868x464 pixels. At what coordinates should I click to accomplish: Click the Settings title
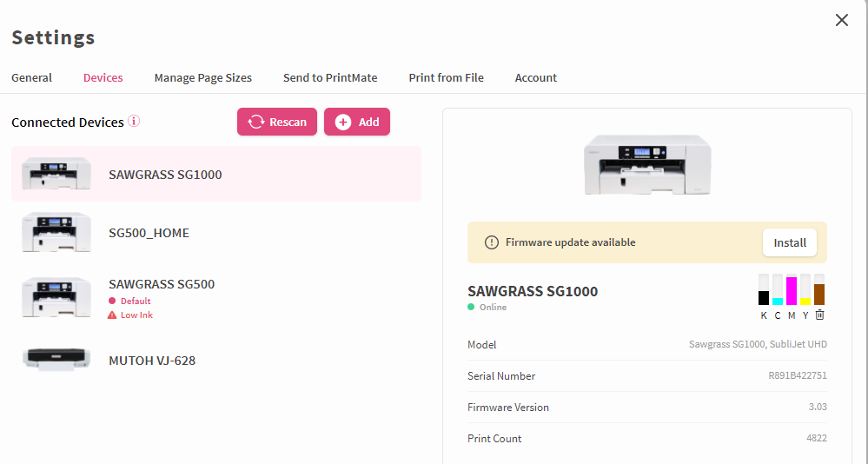[53, 37]
